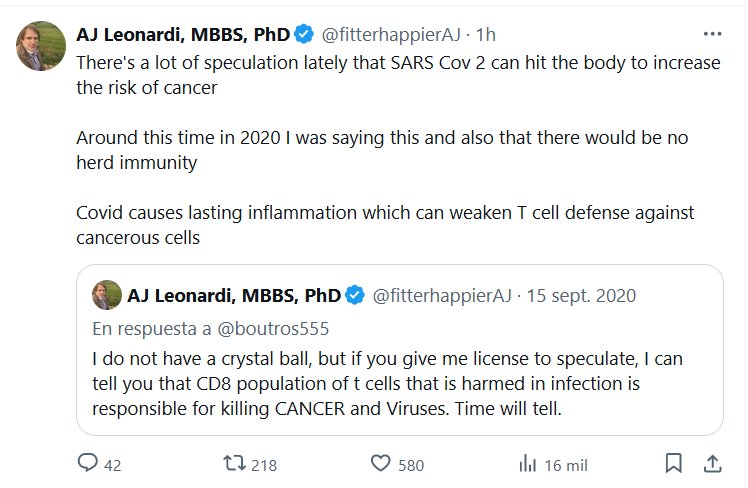The image size is (748, 488).
Task: Open the main author name AJ Leonardi
Action: 183,35
